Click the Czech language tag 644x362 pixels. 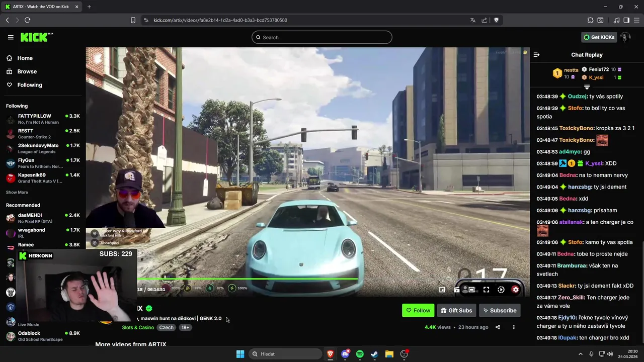pos(166,327)
